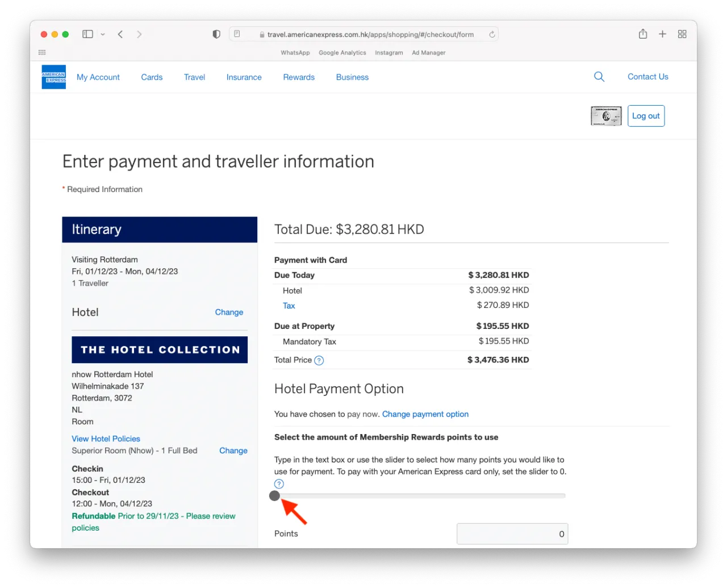Viewport: 727px width, 588px height.
Task: Open the Instagram bookmark
Action: [389, 53]
